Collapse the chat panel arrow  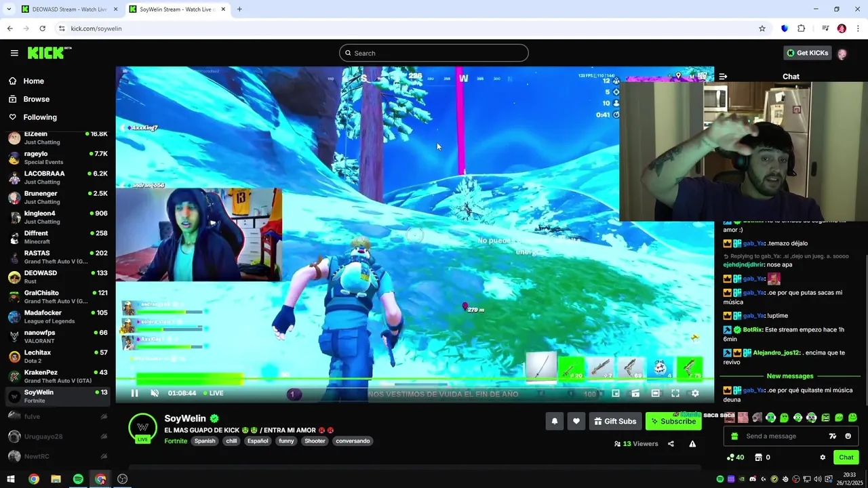tap(723, 77)
